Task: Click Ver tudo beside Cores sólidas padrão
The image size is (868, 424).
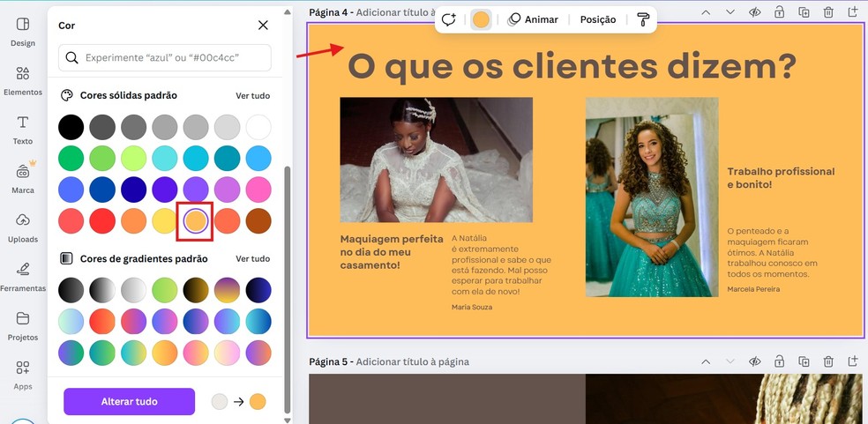Action: [252, 95]
